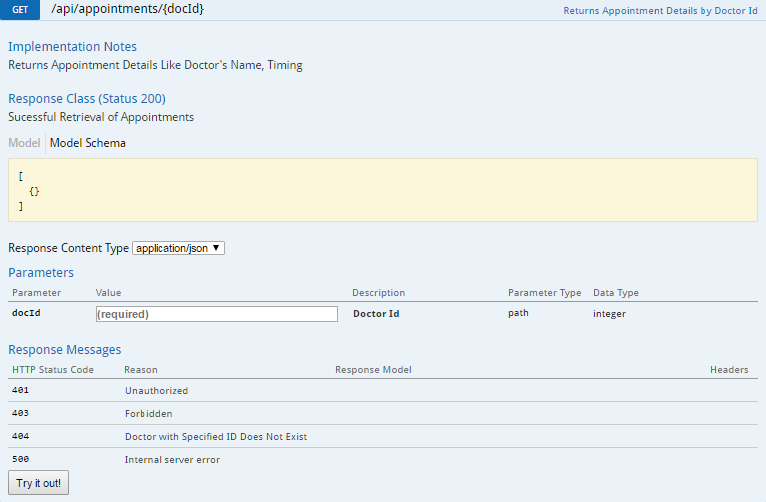Click Returns Appointment Details by Doctor Id link
766x502 pixels.
coord(660,11)
